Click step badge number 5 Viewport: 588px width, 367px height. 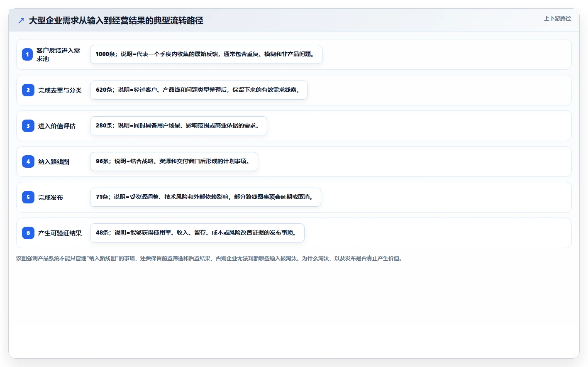(x=28, y=197)
